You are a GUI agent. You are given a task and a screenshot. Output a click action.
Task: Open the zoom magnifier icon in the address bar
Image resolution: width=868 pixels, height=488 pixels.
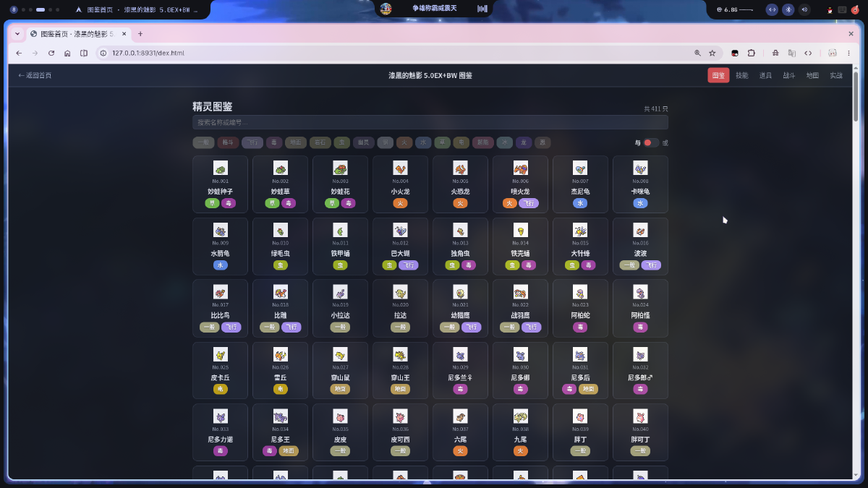(x=697, y=53)
